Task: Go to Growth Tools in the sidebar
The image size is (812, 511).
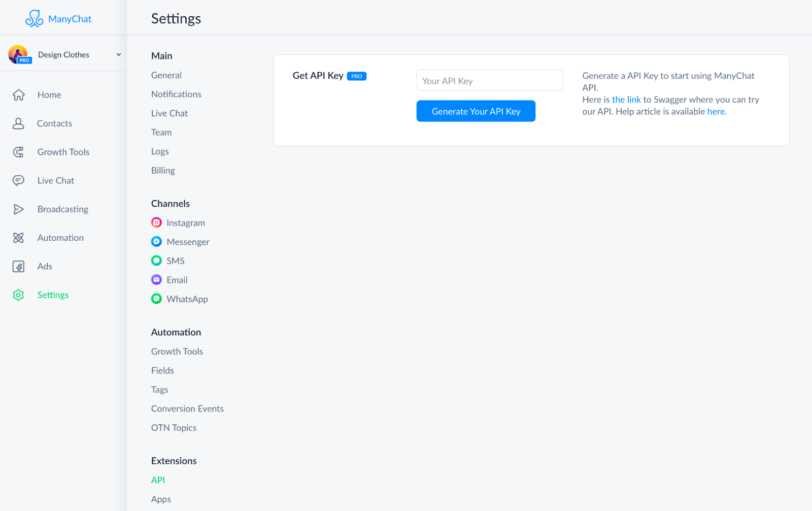Action: click(x=63, y=152)
